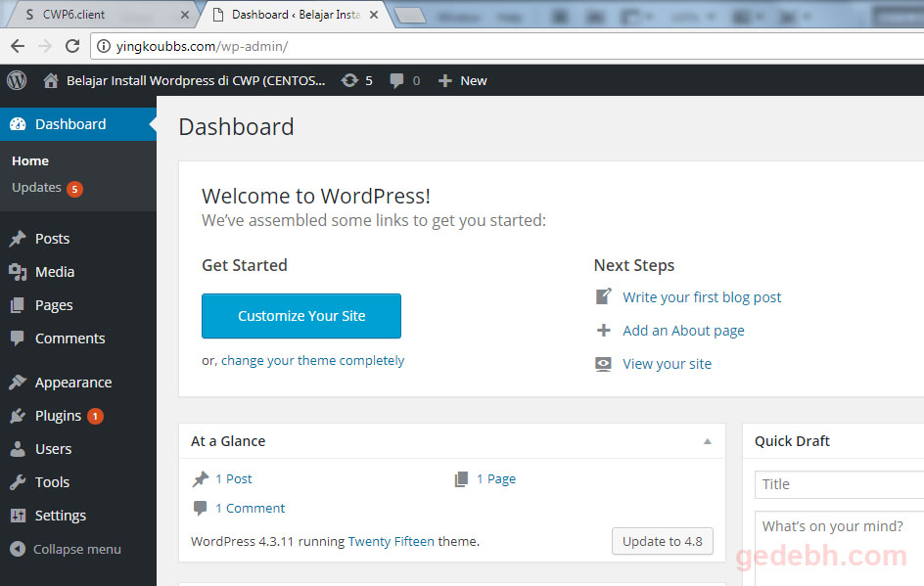Click the WordPress logo in admin bar

click(x=17, y=80)
